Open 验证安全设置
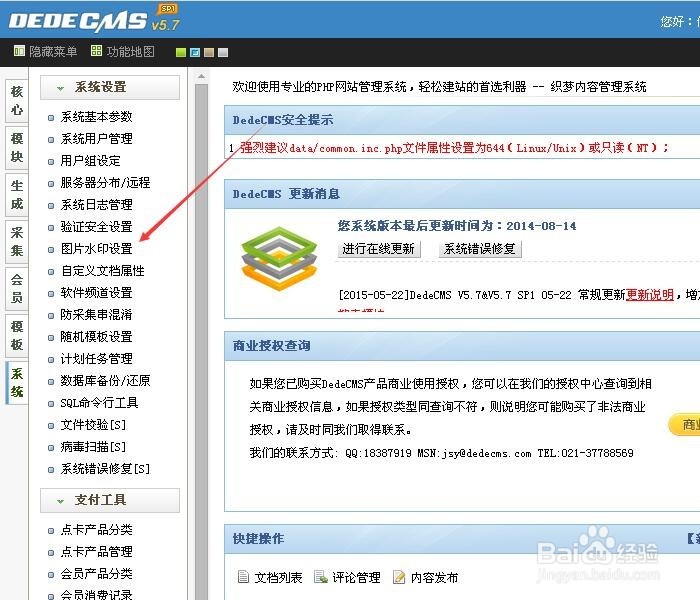This screenshot has width=700, height=600. 96,227
